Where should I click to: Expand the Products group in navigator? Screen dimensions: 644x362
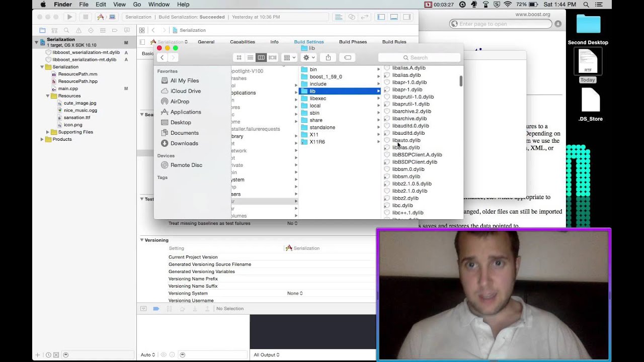point(42,139)
